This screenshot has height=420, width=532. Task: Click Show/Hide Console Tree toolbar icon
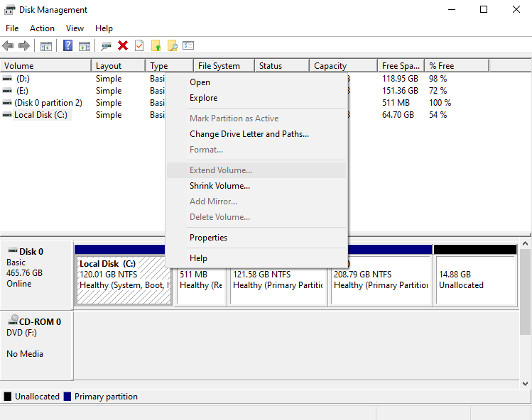tap(45, 46)
